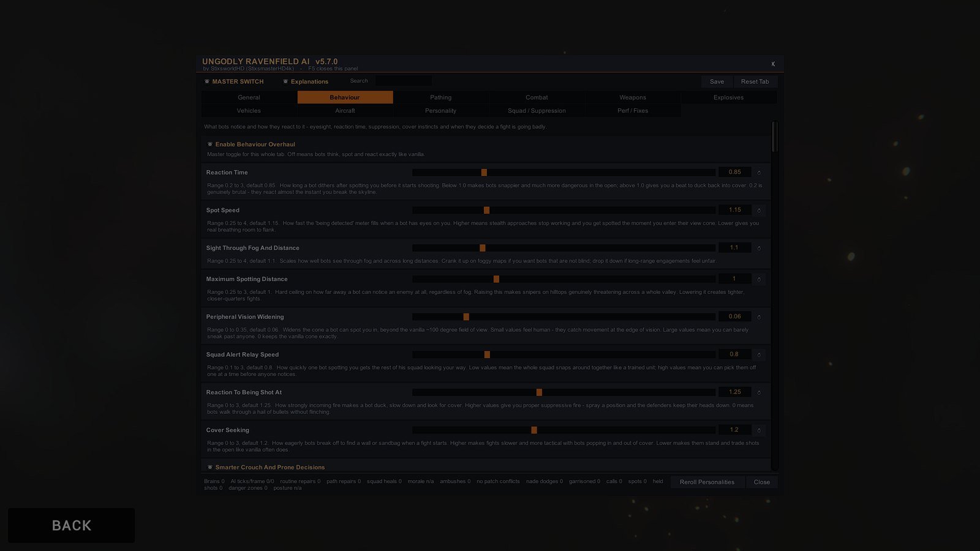Click the Spot Speed value field 1.15
The height and width of the screenshot is (551, 980).
pyautogui.click(x=735, y=210)
